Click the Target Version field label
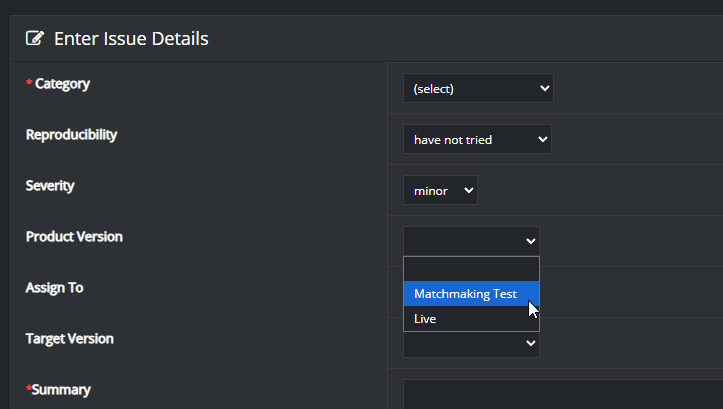 pos(69,339)
